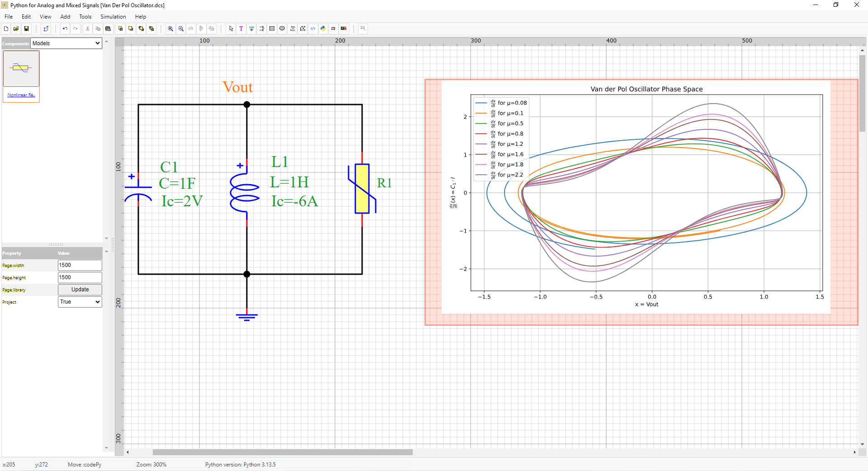Viewport: 868px width, 471px height.
Task: Select the rectangle drawing tool
Action: pos(272,29)
